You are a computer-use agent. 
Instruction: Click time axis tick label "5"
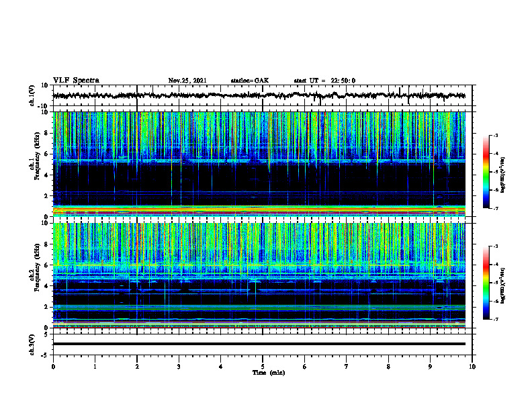(263, 367)
